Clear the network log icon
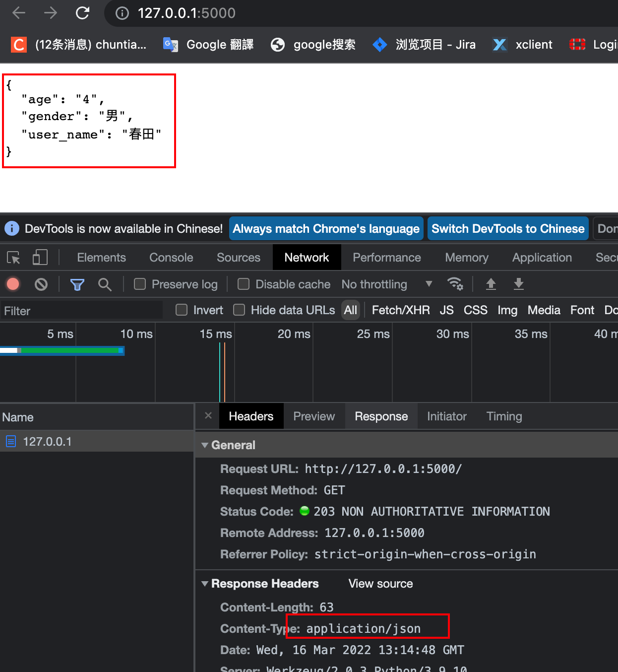The width and height of the screenshot is (618, 672). (x=41, y=284)
